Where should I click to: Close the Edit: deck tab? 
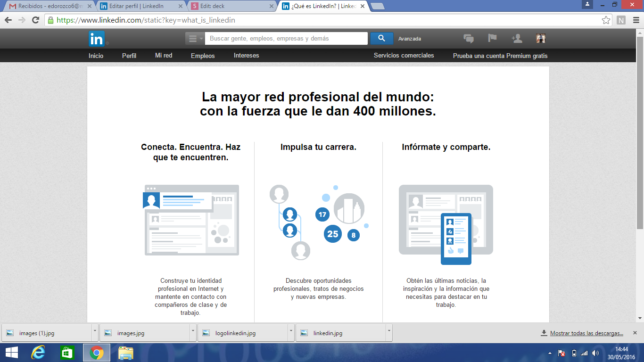click(271, 7)
